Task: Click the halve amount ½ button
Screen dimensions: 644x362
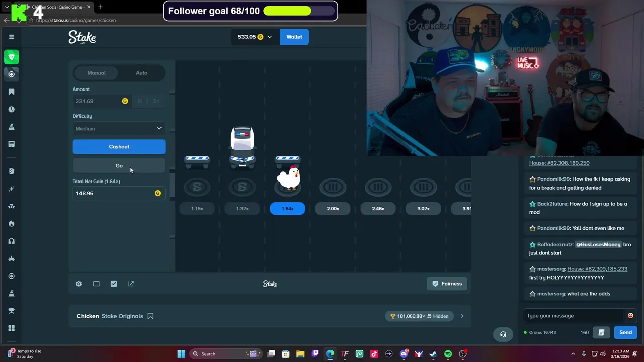Action: [140, 101]
